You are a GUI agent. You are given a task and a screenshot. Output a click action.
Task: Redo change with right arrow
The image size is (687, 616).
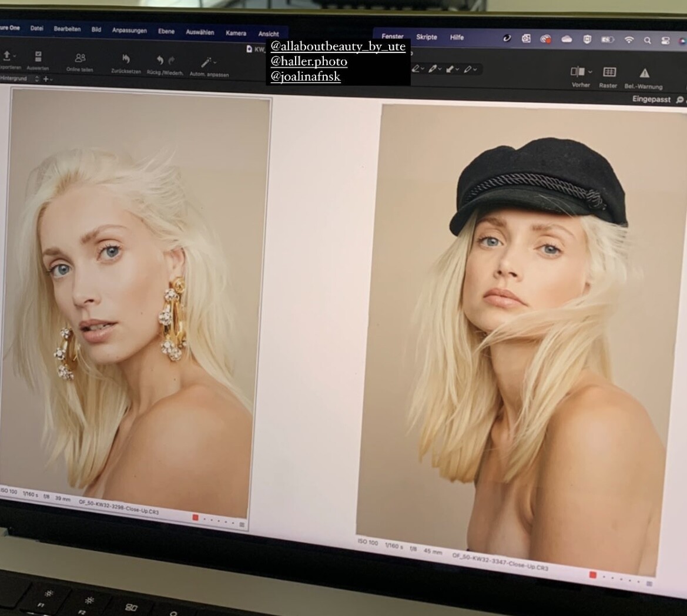pos(172,61)
